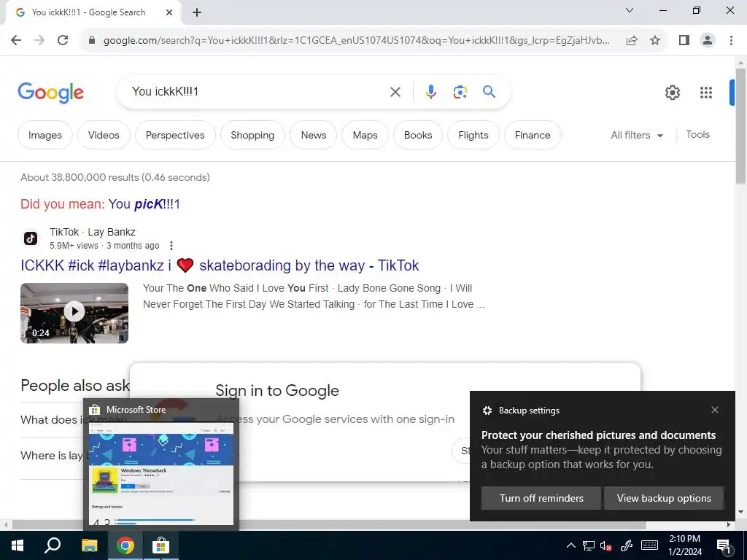The width and height of the screenshot is (747, 560).
Task: Expand 'What does ick mean' question
Action: coord(51,420)
